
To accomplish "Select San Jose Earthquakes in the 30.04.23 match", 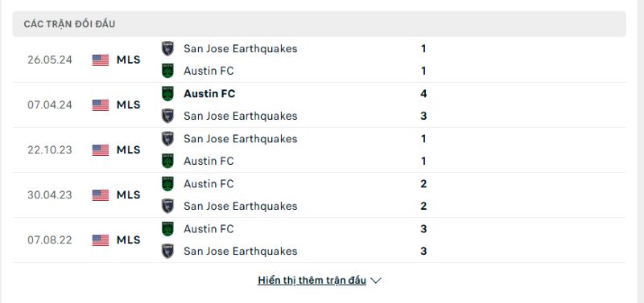I will 240,206.
